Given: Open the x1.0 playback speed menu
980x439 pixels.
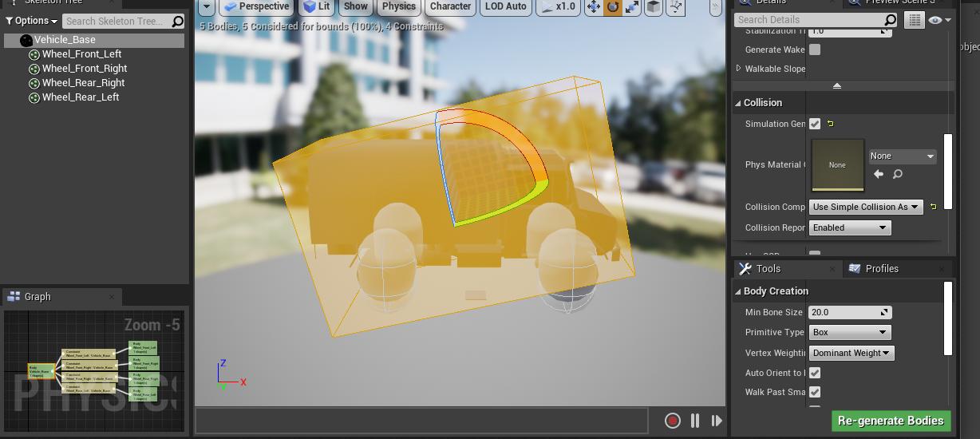Looking at the screenshot, I should 558,6.
